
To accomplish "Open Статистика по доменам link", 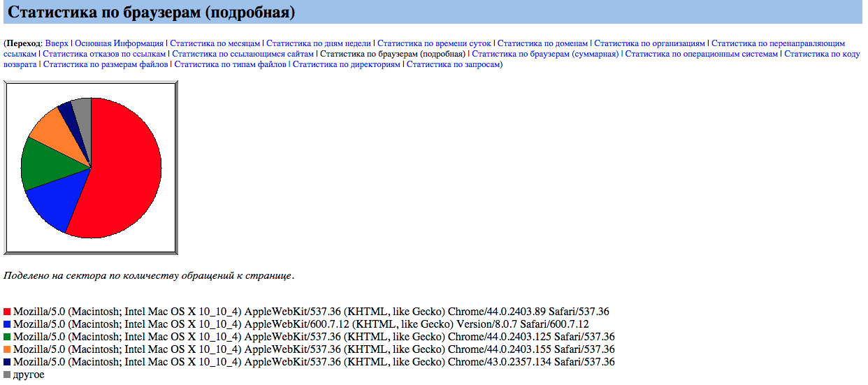I will click(542, 43).
